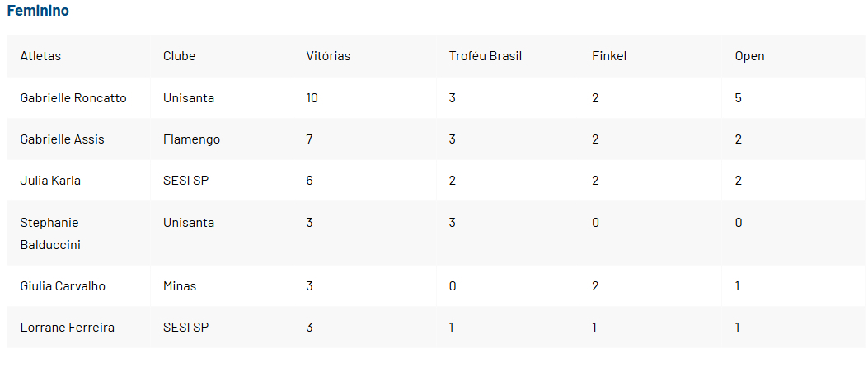Click the Julia Karla name cell
The height and width of the screenshot is (377, 868).
click(x=50, y=181)
